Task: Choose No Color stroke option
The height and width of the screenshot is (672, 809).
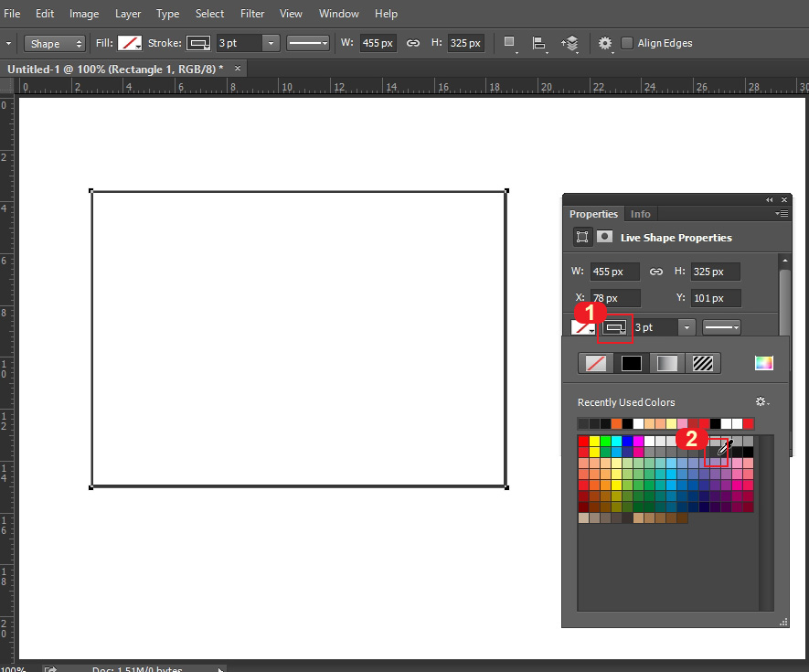Action: 596,363
